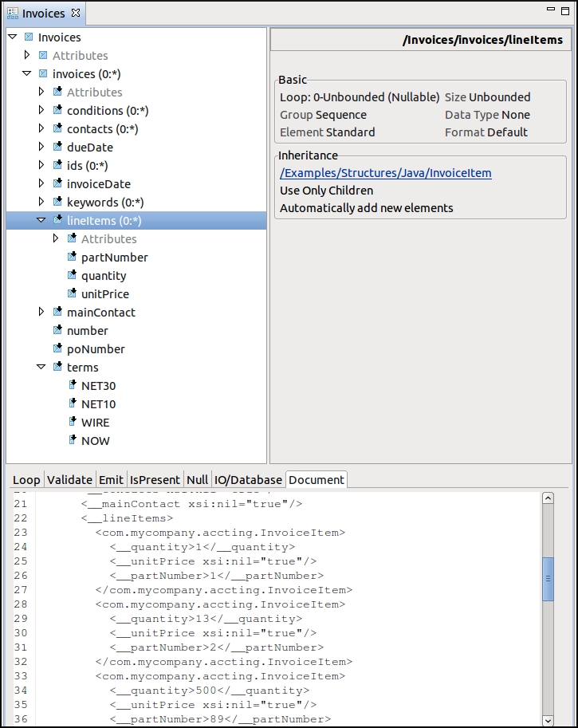
Task: Click the unitPrice field icon
Action: point(73,294)
